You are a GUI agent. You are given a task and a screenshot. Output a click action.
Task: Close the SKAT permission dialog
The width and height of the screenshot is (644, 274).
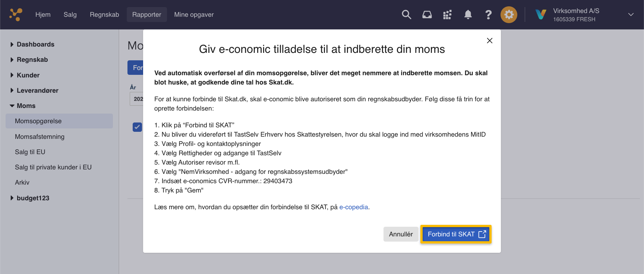click(490, 41)
